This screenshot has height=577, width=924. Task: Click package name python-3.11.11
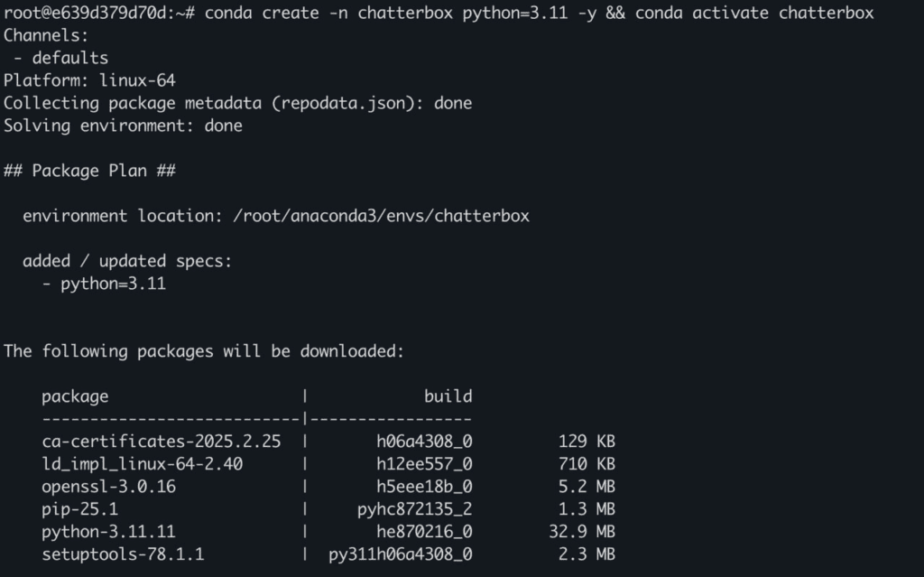tap(108, 532)
